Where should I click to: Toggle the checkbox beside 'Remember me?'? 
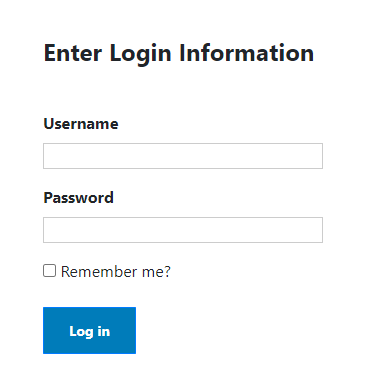(x=49, y=271)
